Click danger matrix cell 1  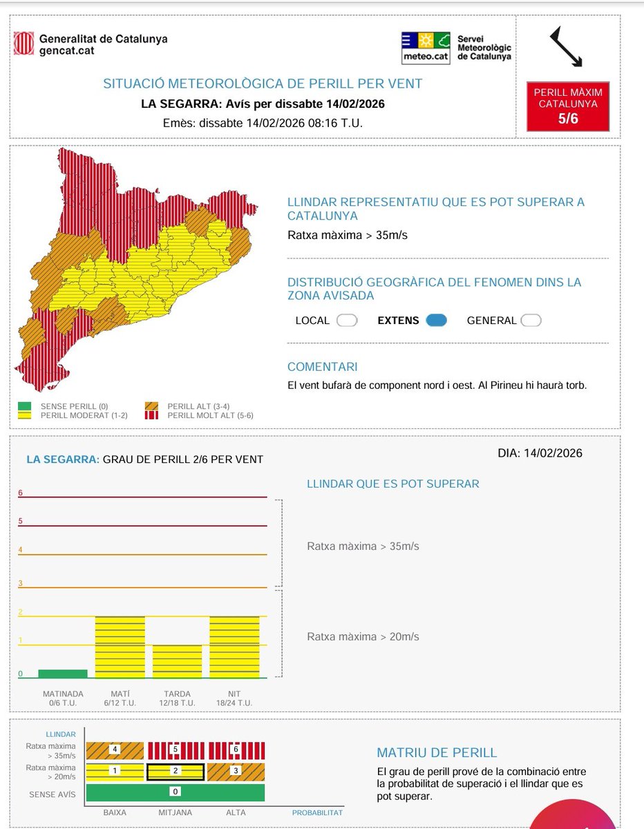pos(115,772)
